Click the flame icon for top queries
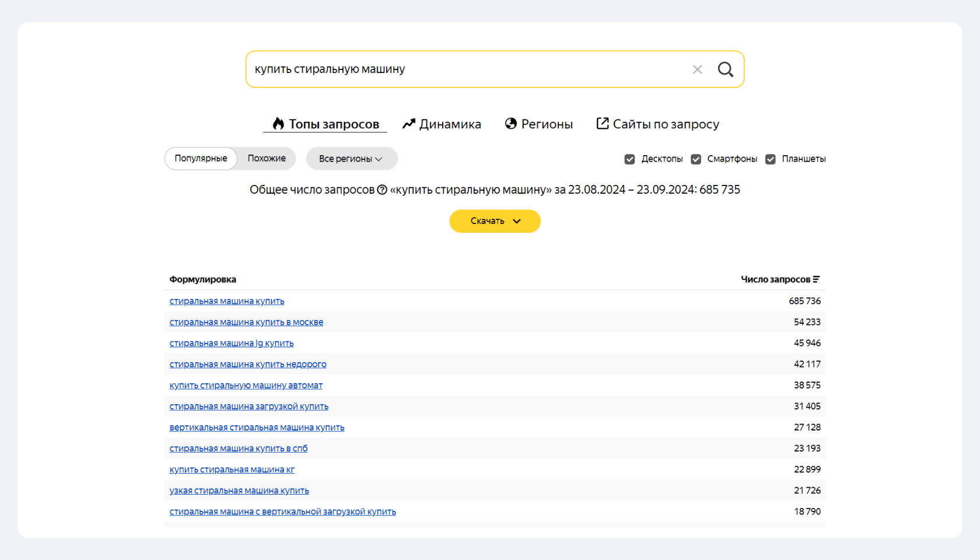 (x=278, y=124)
